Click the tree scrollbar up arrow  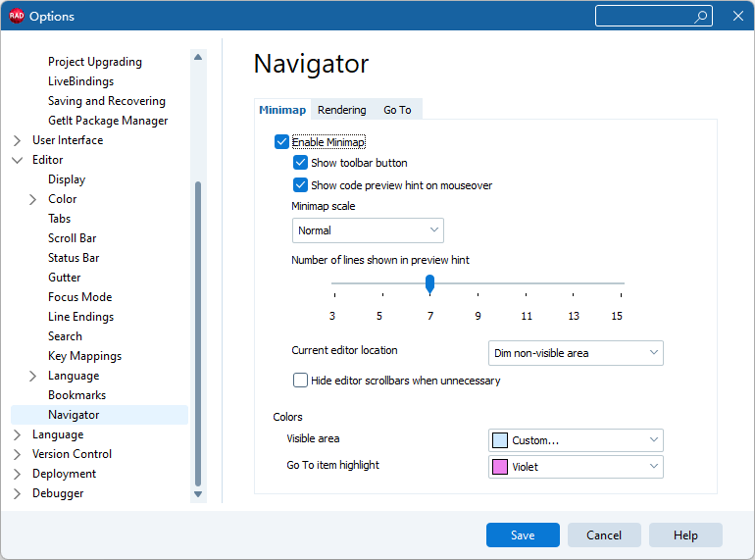pos(198,57)
